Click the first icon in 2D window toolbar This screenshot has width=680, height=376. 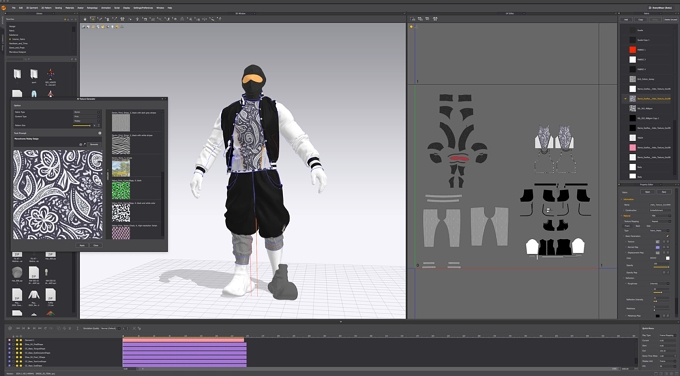coord(413,19)
